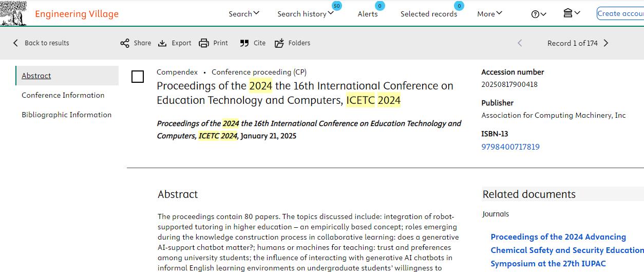Image resolution: width=644 pixels, height=272 pixels.
Task: Click the Folders icon
Action: tap(279, 43)
